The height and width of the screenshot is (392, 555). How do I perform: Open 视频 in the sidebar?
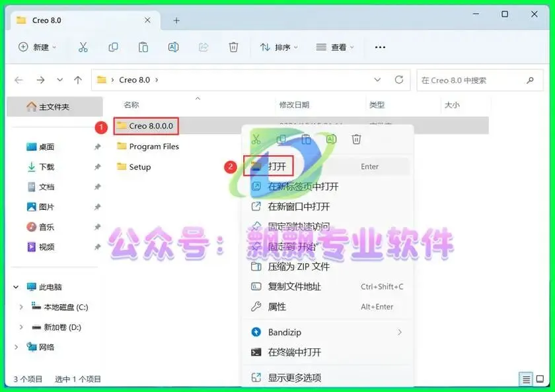(x=46, y=247)
